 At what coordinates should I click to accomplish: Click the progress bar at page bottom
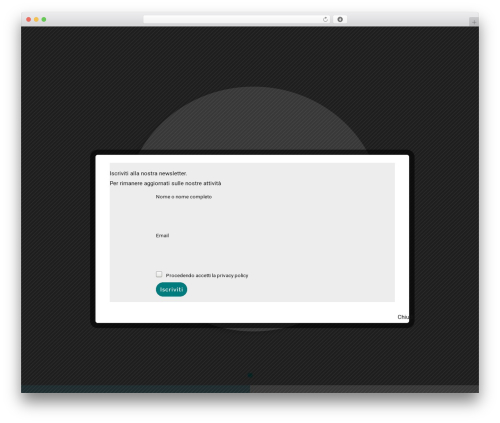click(250, 389)
